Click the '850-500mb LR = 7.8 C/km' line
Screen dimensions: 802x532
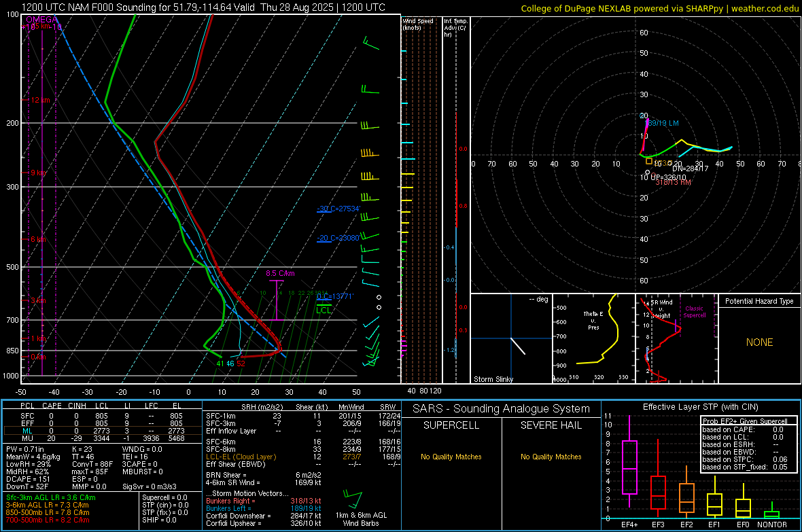coord(48,512)
